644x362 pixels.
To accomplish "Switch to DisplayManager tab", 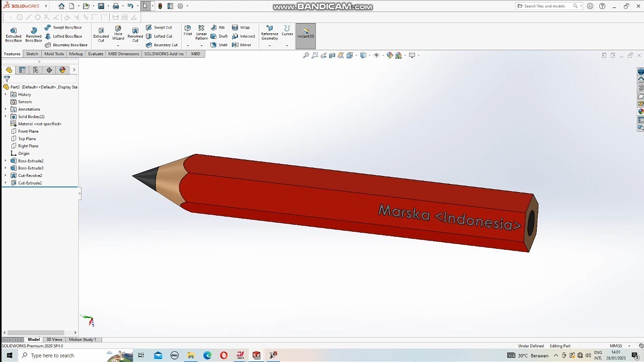I will point(62,70).
